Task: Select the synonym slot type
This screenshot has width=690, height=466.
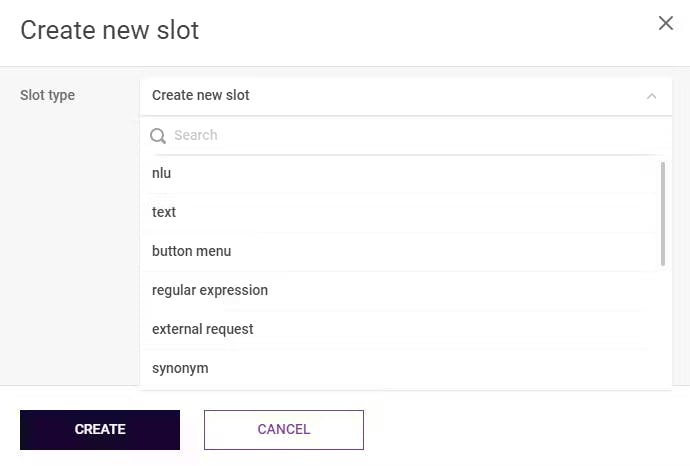Action: click(x=180, y=368)
